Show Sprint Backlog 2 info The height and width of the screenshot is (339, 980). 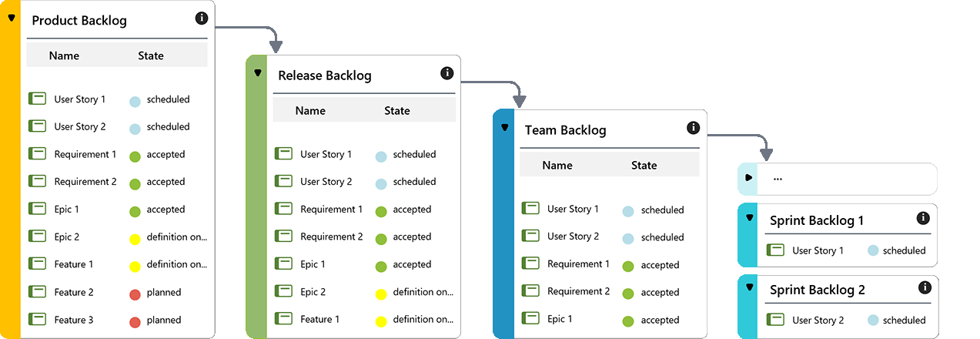(924, 287)
